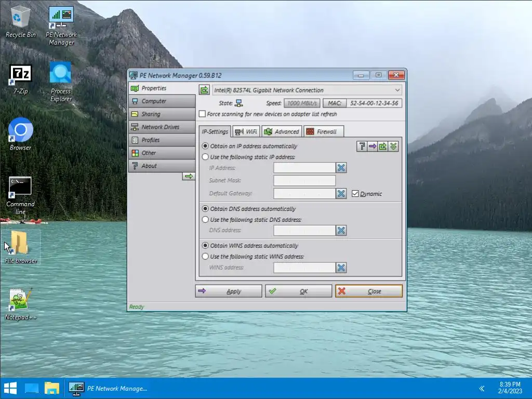
Task: Click the OK button
Action: pos(299,291)
